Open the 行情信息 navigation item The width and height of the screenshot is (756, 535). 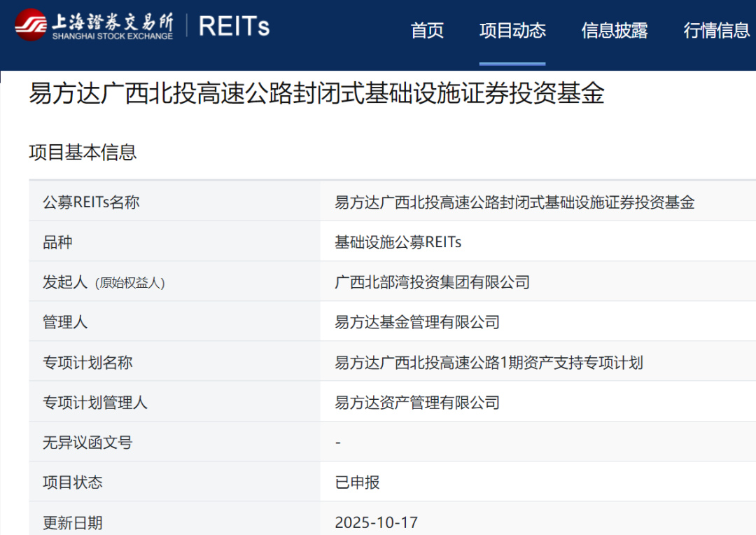pos(717,30)
